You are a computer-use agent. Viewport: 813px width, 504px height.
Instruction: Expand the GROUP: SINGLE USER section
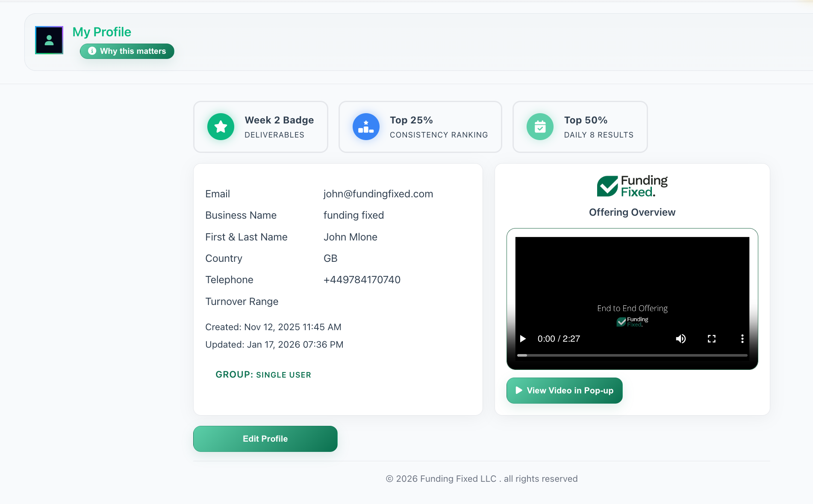263,375
